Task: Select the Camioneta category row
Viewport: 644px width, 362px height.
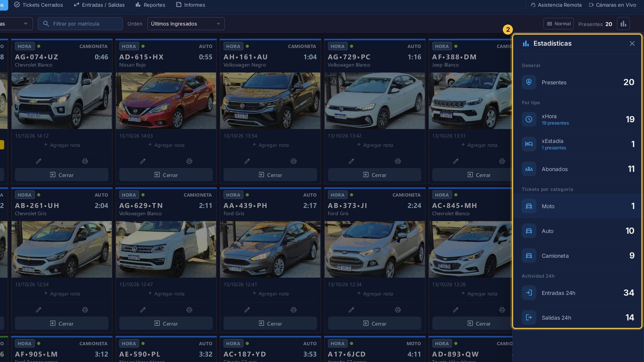Action: (578, 255)
